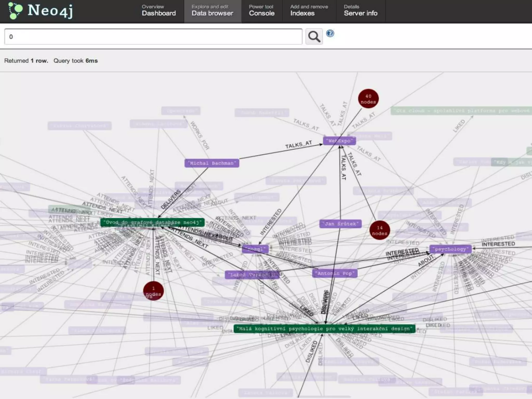Expand the 14 nodes cluster circle
This screenshot has width=532, height=399.
(379, 230)
